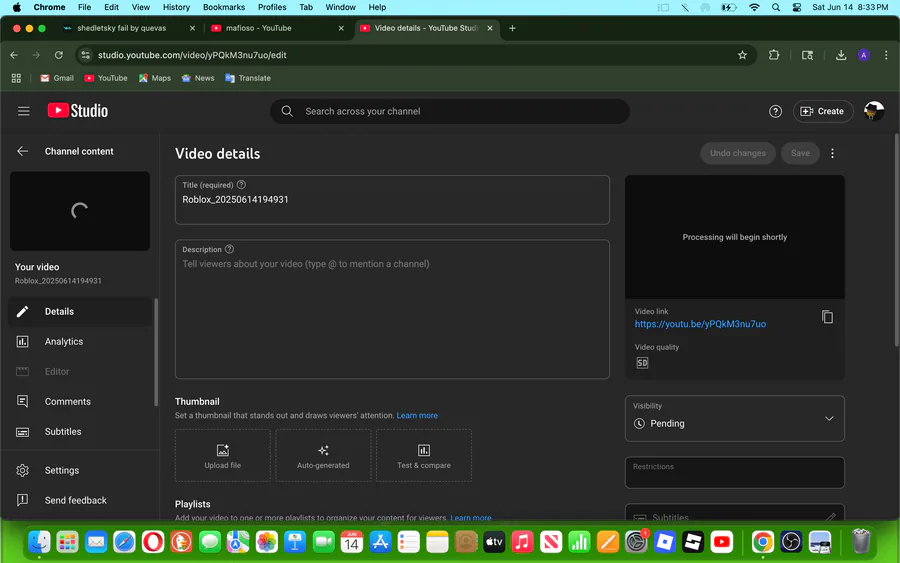Open Control Center in menu bar
900x563 pixels.
(797, 7)
